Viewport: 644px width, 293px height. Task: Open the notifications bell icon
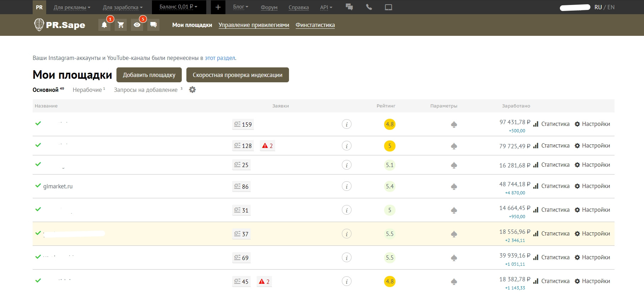(104, 25)
